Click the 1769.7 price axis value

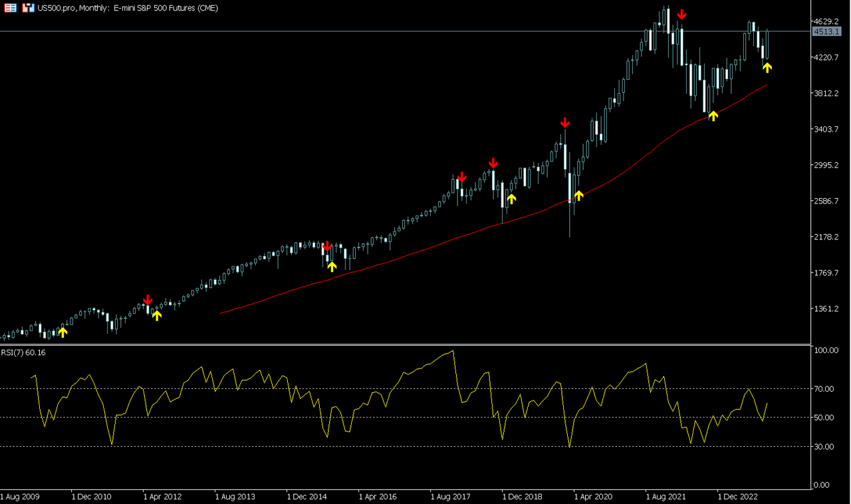[827, 273]
